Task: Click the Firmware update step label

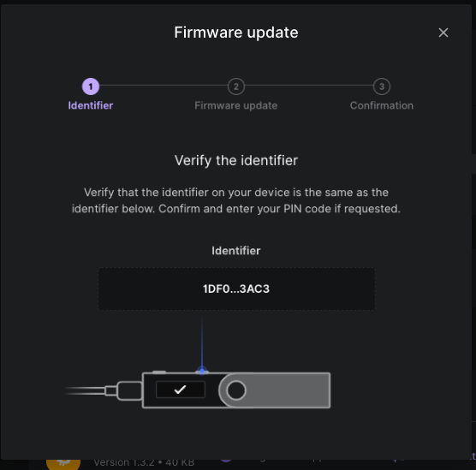Action: click(x=236, y=105)
